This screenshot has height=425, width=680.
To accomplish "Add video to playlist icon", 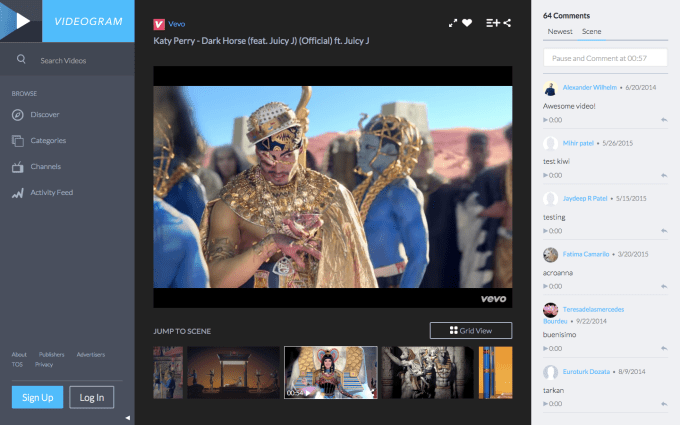I will [x=493, y=23].
